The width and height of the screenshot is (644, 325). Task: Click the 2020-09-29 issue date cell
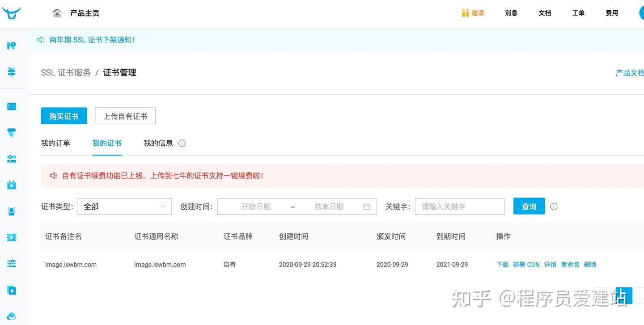(x=392, y=265)
